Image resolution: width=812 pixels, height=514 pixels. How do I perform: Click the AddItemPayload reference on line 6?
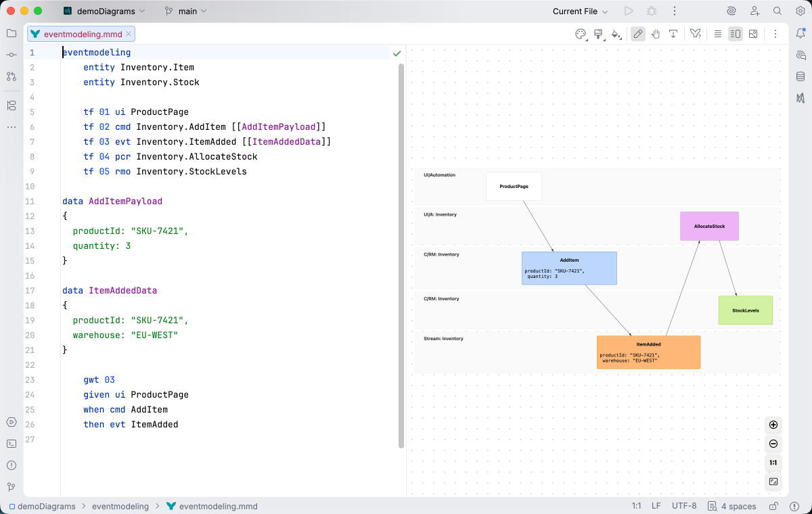pos(278,126)
